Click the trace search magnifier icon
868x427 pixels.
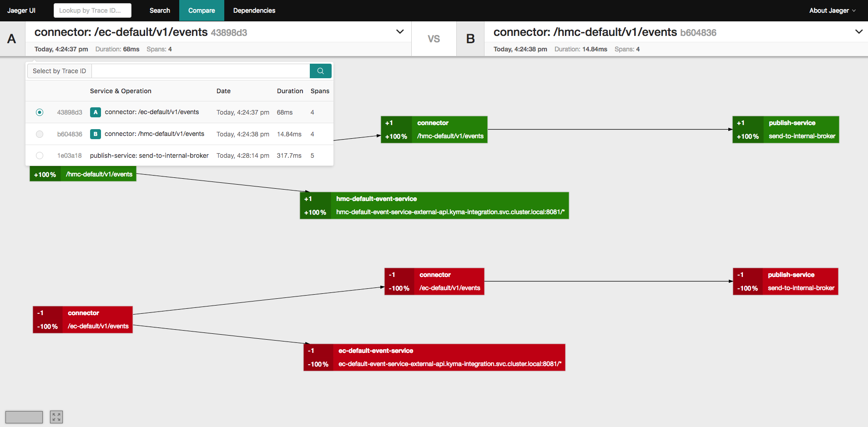[320, 71]
